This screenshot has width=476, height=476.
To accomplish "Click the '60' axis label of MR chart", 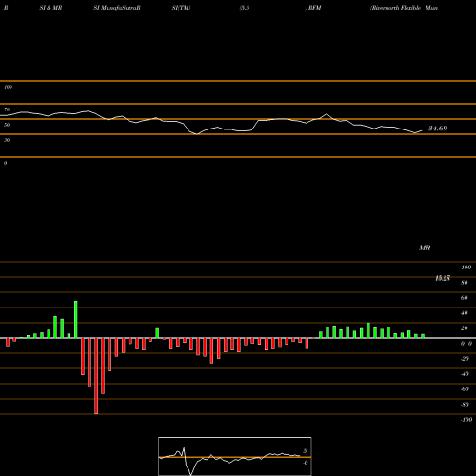I will tap(464, 298).
